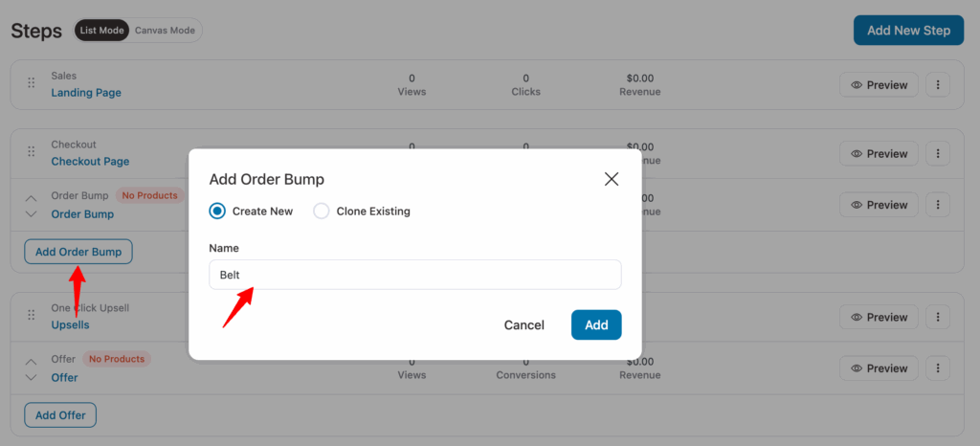
Task: Open more options for Landing Page
Action: click(938, 85)
